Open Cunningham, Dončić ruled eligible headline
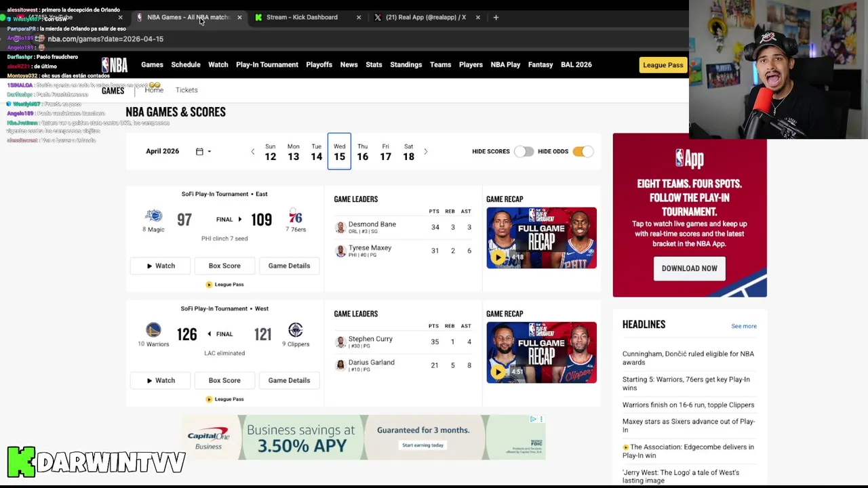 click(x=688, y=359)
